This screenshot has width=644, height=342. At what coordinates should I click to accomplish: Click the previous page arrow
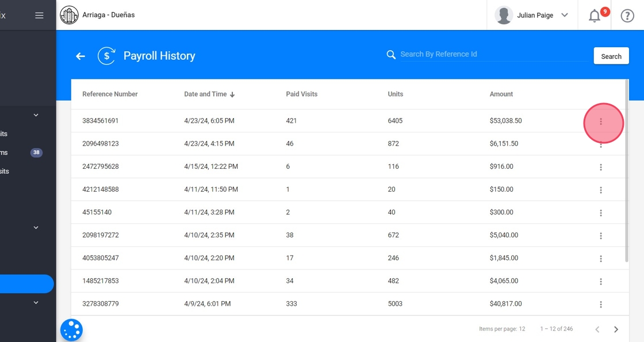(x=597, y=329)
